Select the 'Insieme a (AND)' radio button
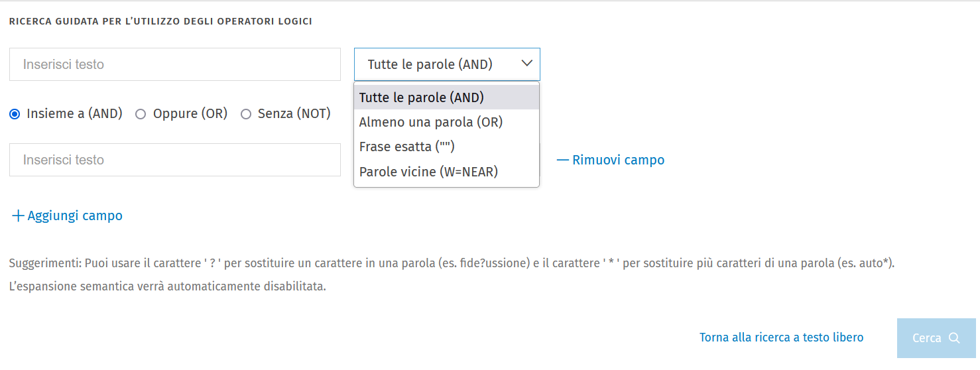The width and height of the screenshot is (980, 370). (15, 114)
